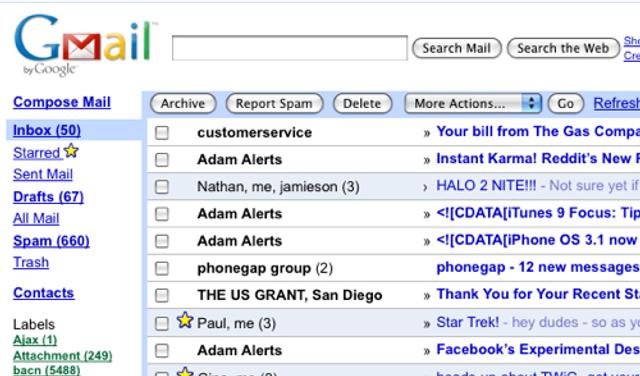Check the Nathan, me, jamieson conversation
This screenshot has height=376, width=640.
tap(162, 187)
